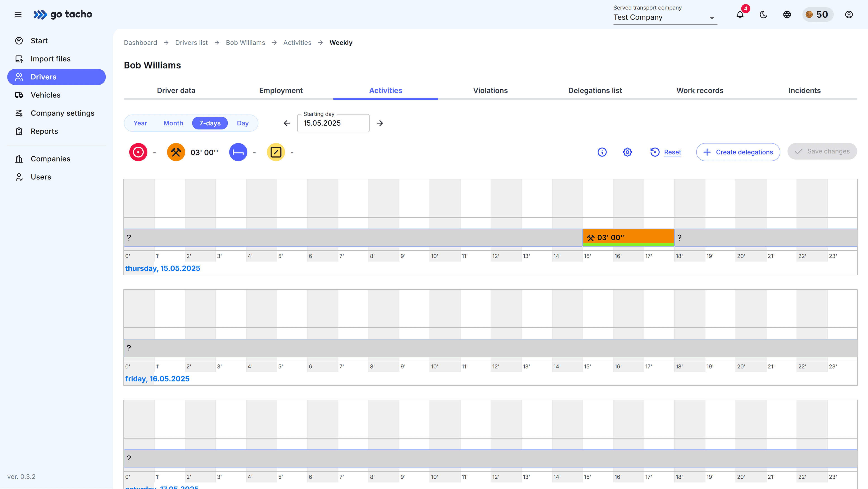Click the Starting day date field

click(x=333, y=123)
